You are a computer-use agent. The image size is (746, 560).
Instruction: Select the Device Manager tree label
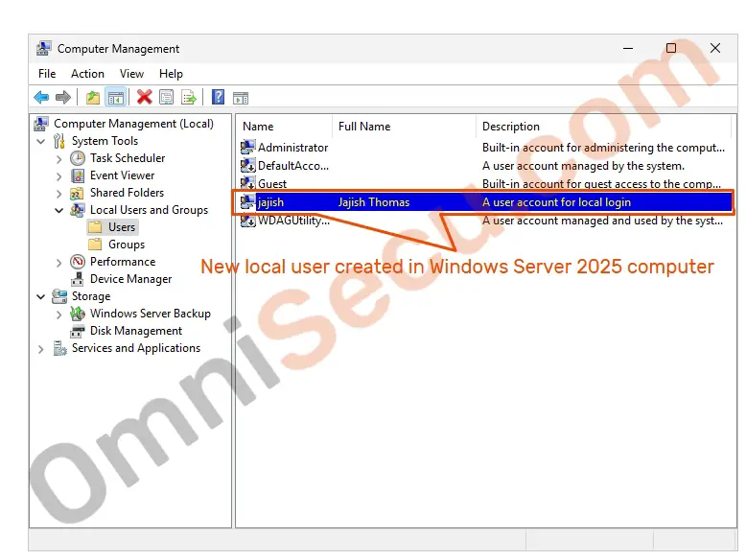tap(130, 279)
